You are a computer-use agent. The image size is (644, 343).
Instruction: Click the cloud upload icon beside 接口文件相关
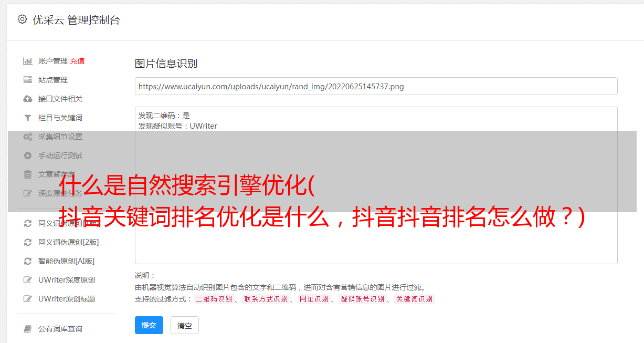pos(28,99)
